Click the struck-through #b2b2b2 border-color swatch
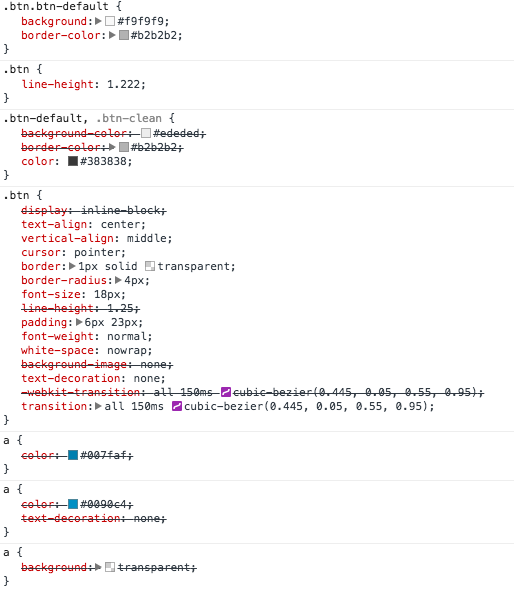 [x=124, y=147]
